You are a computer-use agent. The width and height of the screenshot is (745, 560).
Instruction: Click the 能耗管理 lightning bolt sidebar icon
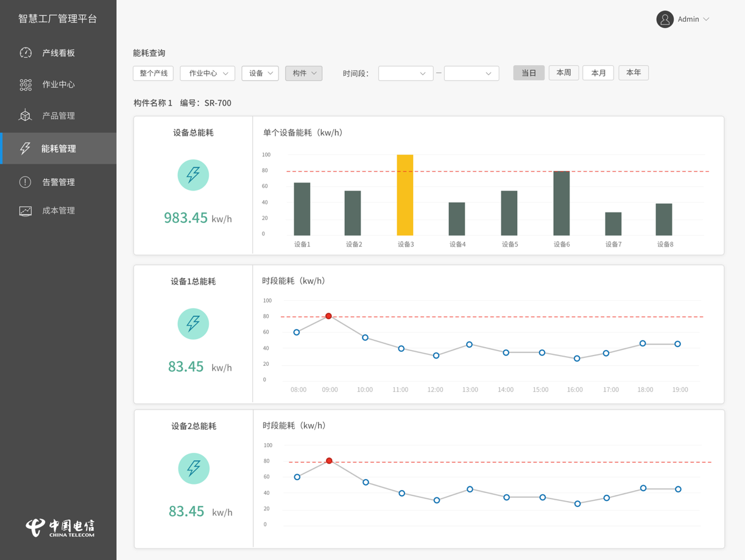click(26, 149)
